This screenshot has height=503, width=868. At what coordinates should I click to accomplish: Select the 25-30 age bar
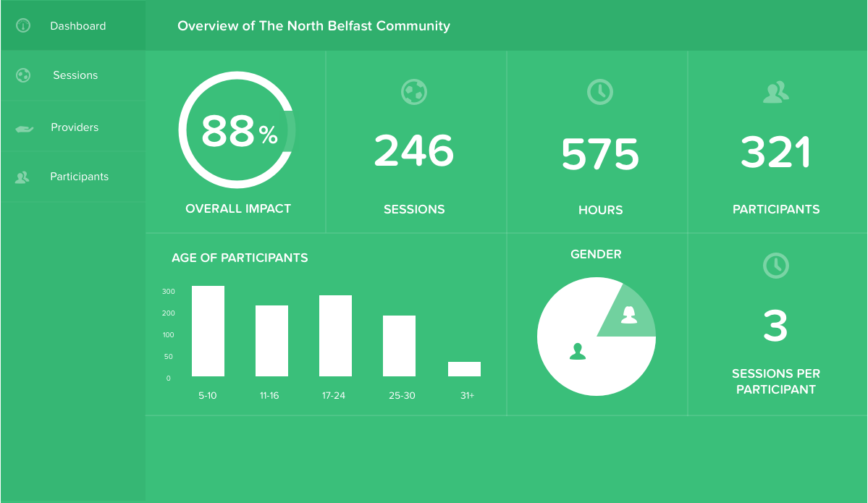(x=399, y=346)
